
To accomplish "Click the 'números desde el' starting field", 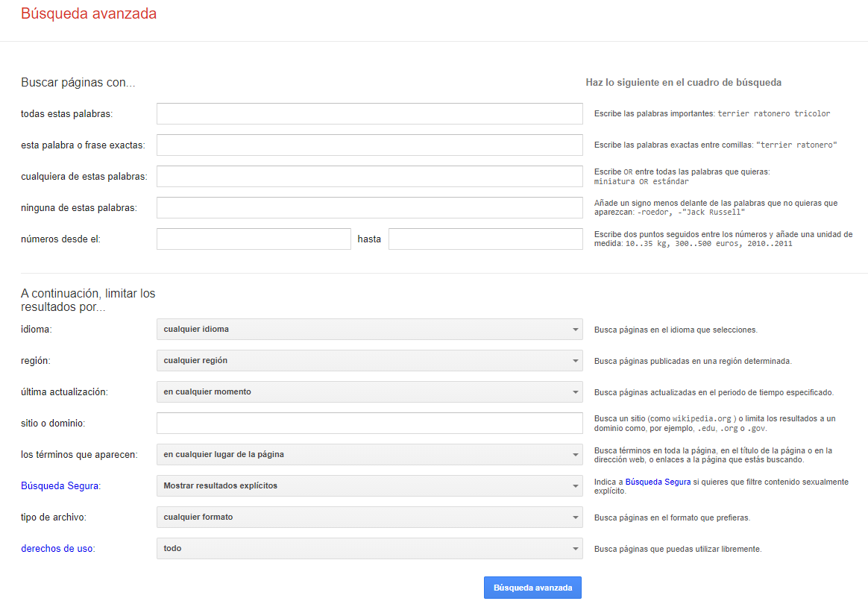I will [254, 239].
